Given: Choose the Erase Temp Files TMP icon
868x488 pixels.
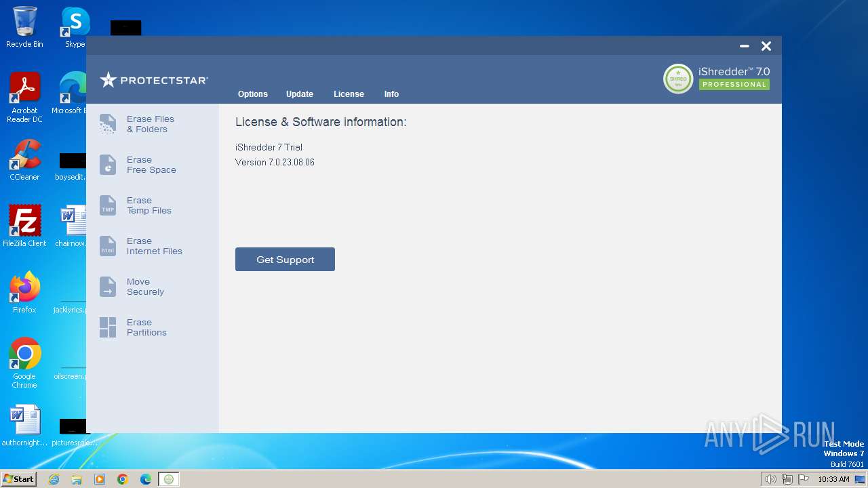Looking at the screenshot, I should (x=108, y=205).
